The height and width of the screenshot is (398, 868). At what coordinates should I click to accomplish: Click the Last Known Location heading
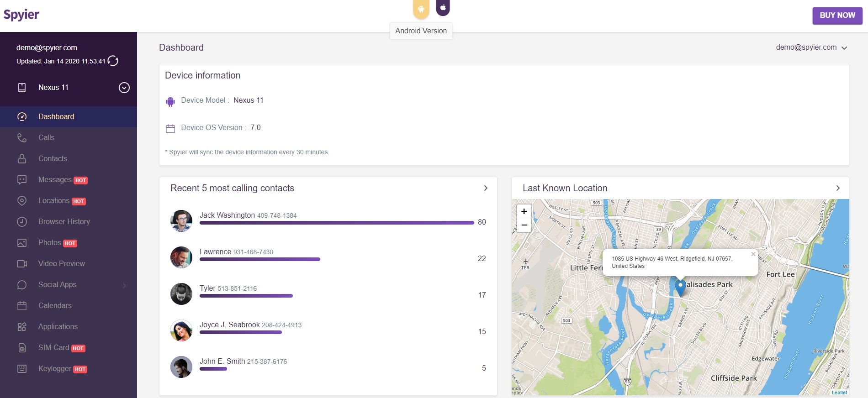click(x=565, y=188)
